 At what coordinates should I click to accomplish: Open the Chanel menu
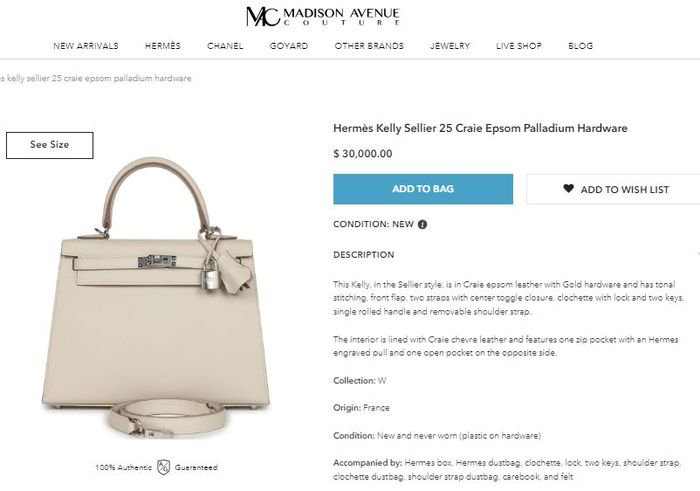225,46
